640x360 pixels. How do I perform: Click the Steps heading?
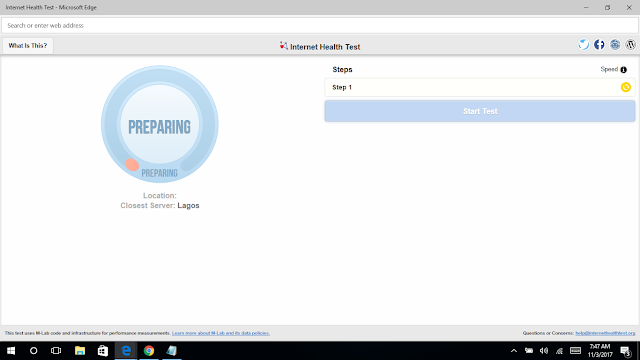[x=342, y=69]
